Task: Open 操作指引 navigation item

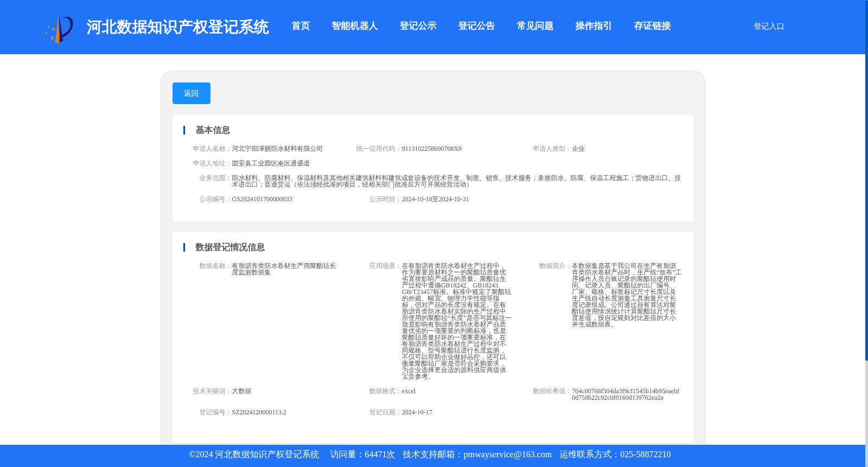Action: coord(593,26)
